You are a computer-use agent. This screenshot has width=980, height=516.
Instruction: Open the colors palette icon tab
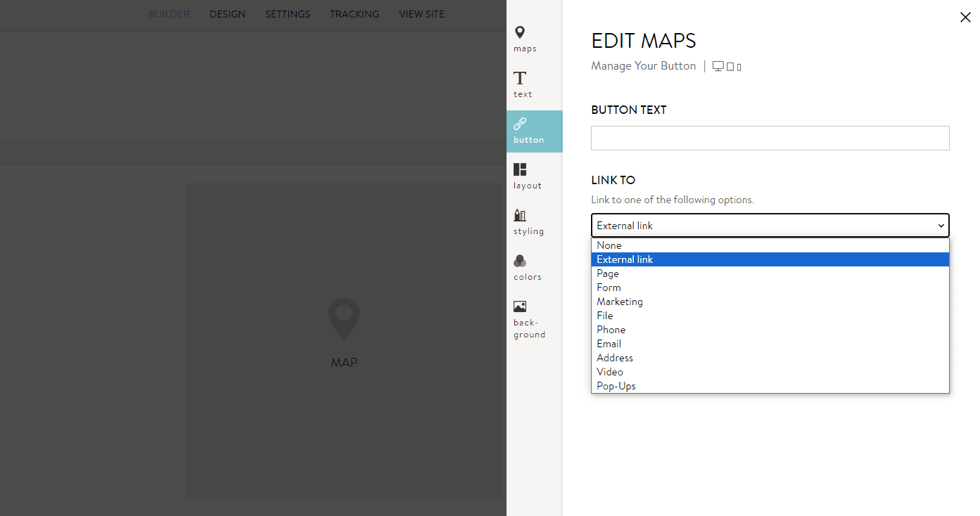(520, 261)
